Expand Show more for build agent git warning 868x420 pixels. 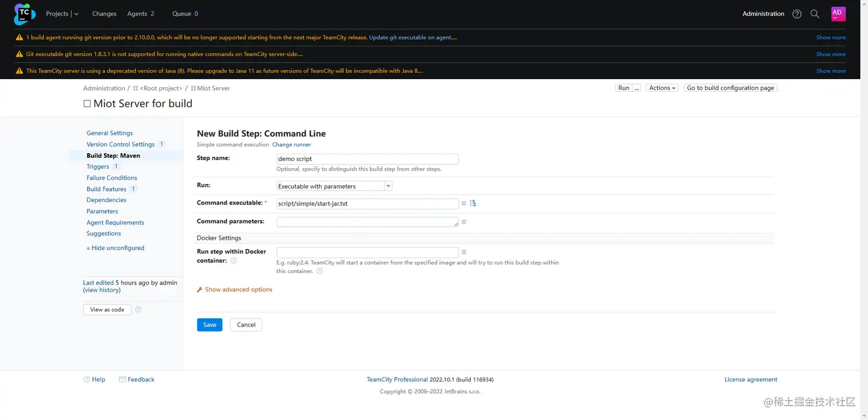pos(831,37)
